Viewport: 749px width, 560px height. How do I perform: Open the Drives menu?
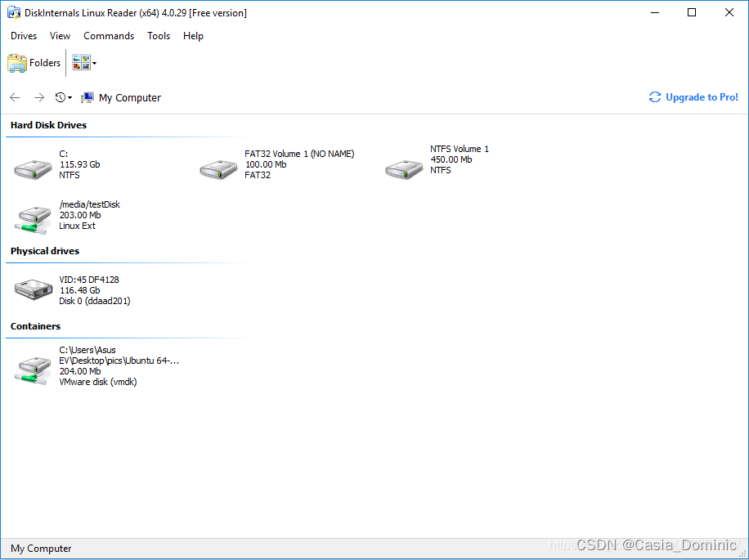(x=24, y=36)
